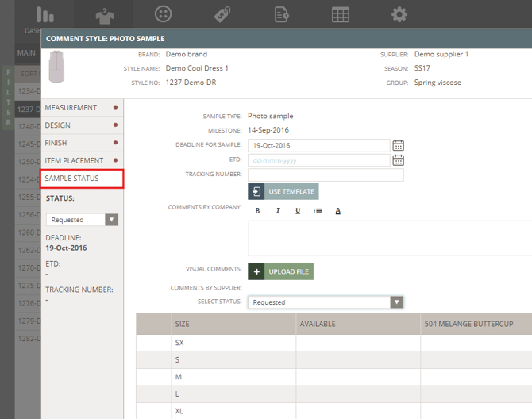Toggle underline formatting in comments editor

pyautogui.click(x=298, y=211)
